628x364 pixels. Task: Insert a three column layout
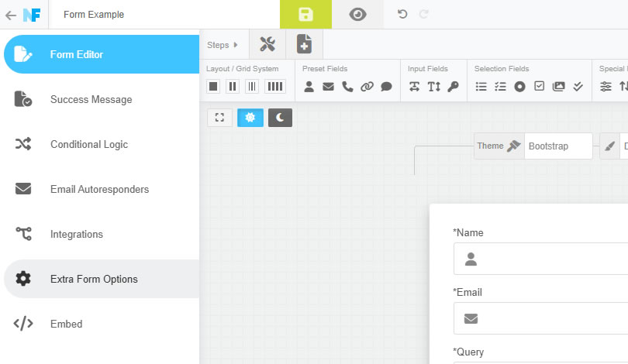[251, 87]
